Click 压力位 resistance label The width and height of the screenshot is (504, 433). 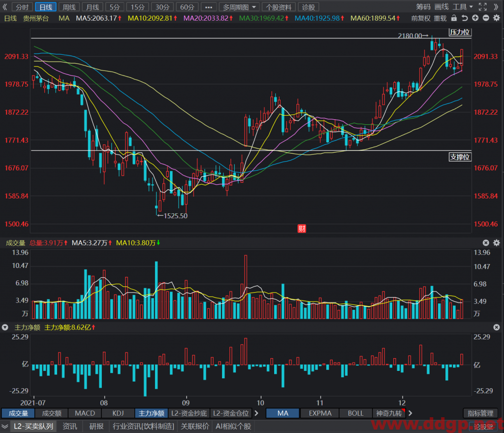click(460, 32)
